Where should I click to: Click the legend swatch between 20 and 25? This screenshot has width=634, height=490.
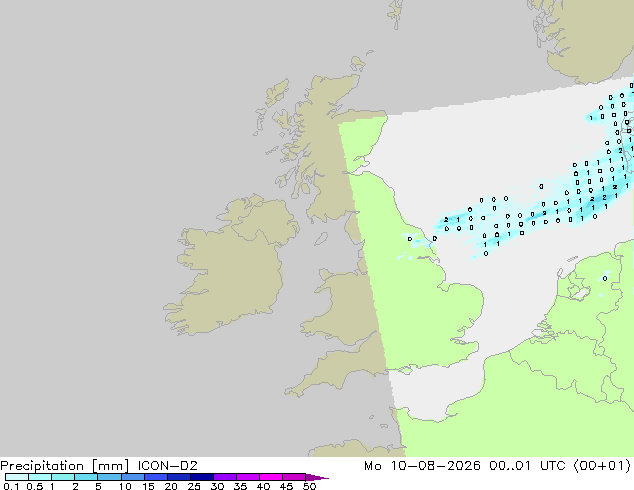point(178,477)
